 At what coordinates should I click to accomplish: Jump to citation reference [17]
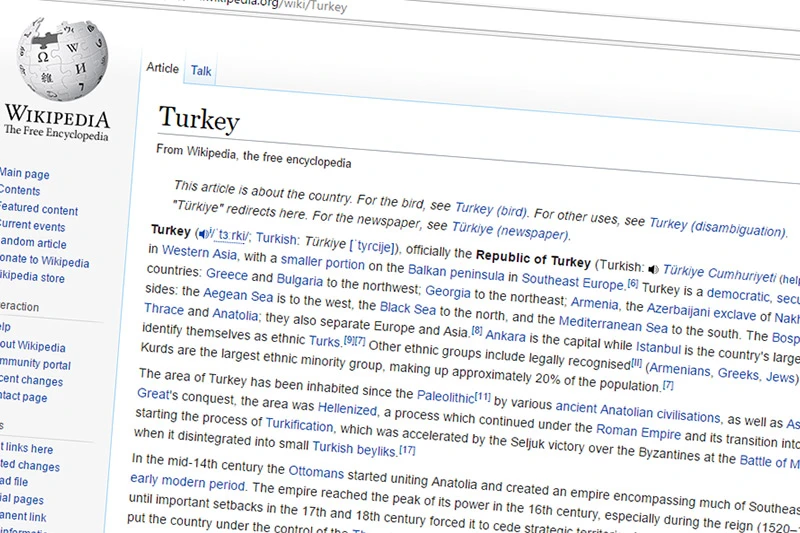pyautogui.click(x=407, y=450)
